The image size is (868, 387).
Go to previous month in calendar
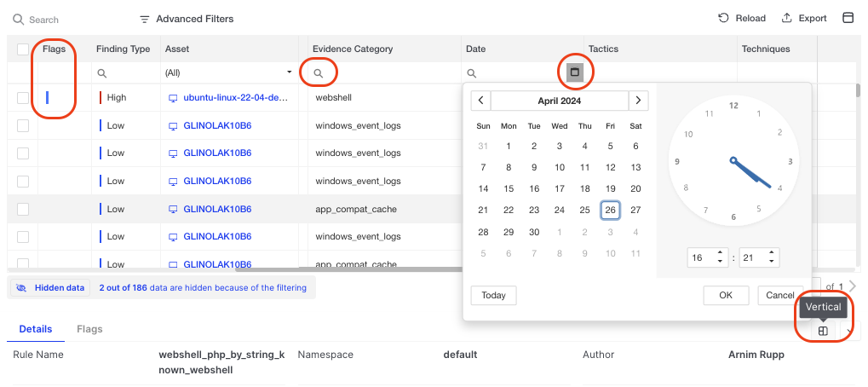click(x=481, y=101)
